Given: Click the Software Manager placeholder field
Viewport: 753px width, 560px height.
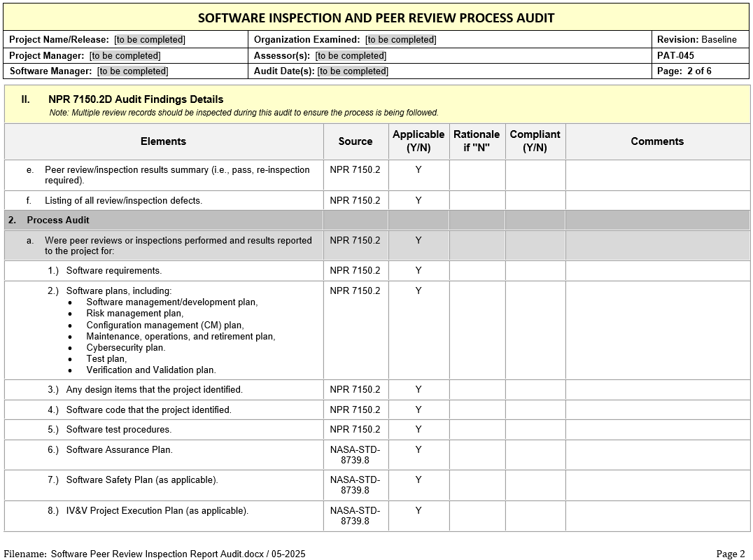Looking at the screenshot, I should (x=132, y=71).
